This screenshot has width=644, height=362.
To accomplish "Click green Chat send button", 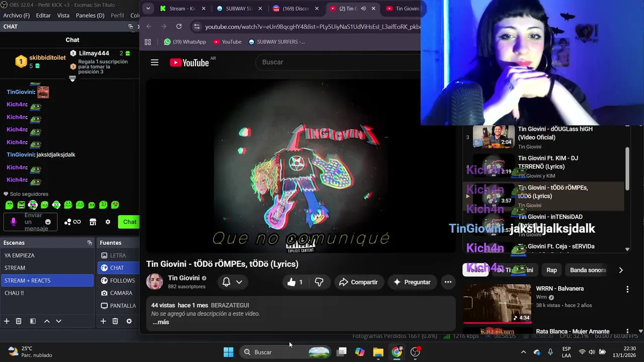I will pyautogui.click(x=129, y=222).
